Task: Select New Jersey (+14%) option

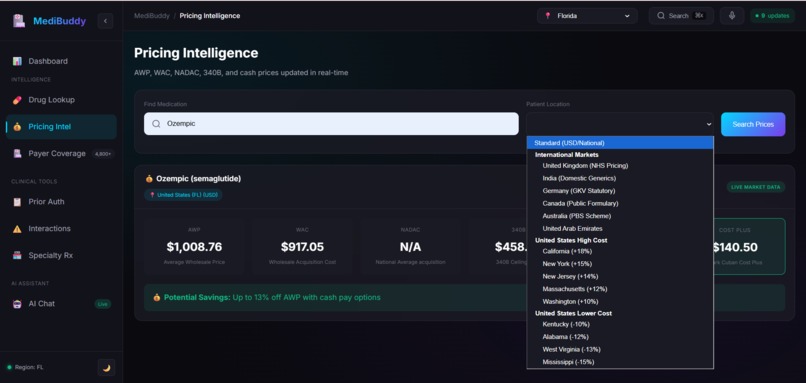Action: [x=620, y=277]
